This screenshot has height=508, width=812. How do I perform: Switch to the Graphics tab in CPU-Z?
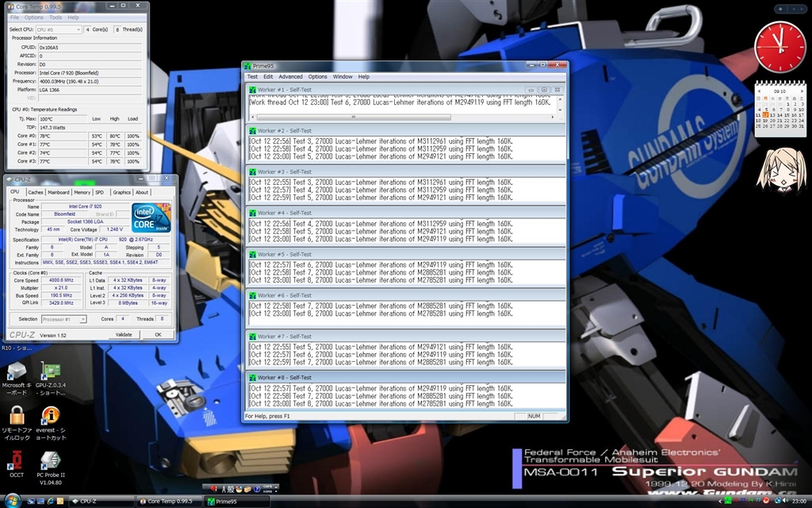click(x=121, y=192)
